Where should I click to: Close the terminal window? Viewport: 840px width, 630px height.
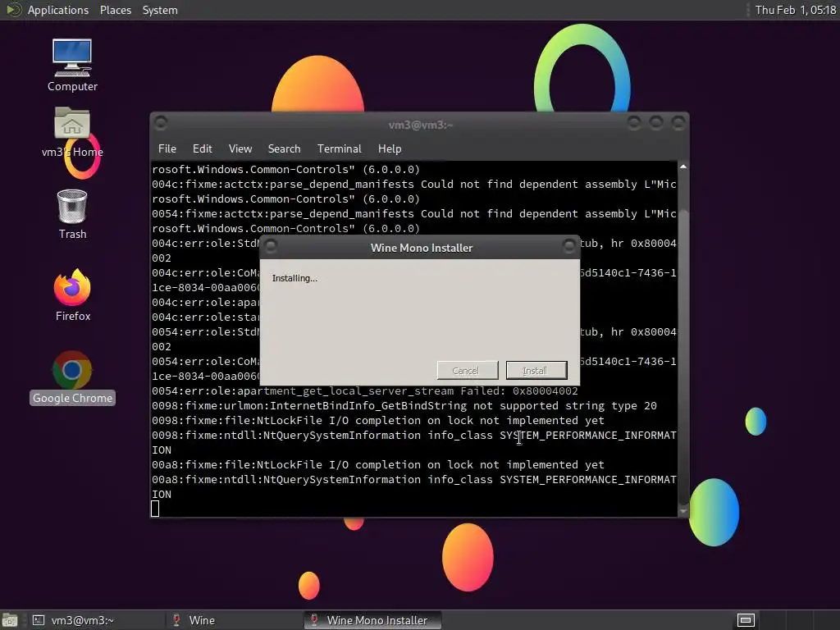tap(678, 123)
